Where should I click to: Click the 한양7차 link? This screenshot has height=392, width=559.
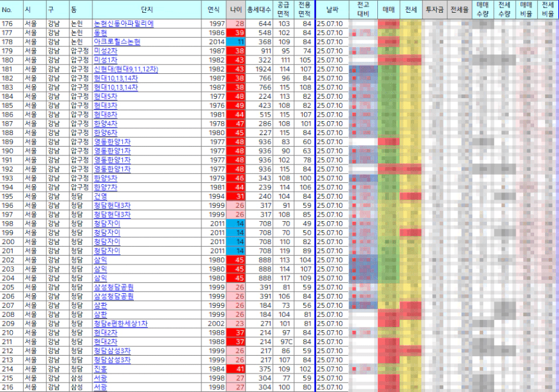pos(106,187)
